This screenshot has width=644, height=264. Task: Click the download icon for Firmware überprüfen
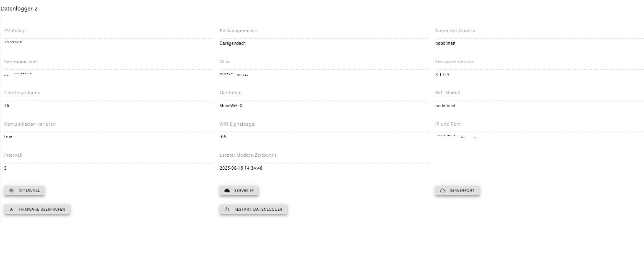pos(11,209)
